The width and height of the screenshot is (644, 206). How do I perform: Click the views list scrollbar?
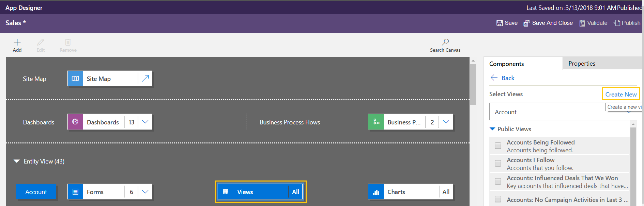click(x=633, y=167)
